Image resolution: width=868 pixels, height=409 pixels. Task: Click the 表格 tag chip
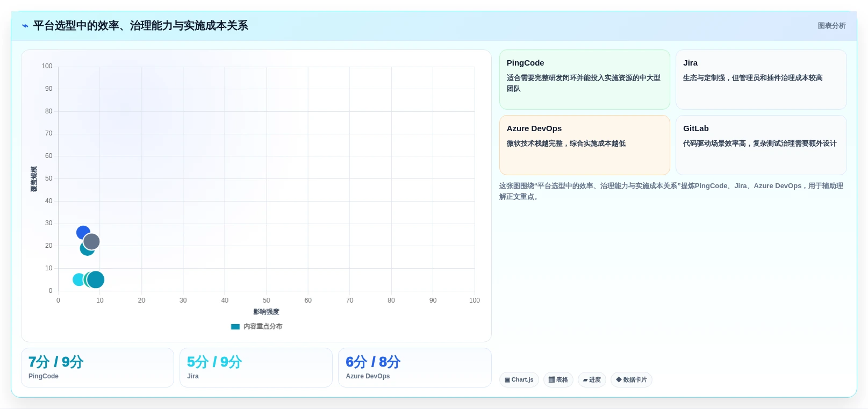pyautogui.click(x=558, y=379)
